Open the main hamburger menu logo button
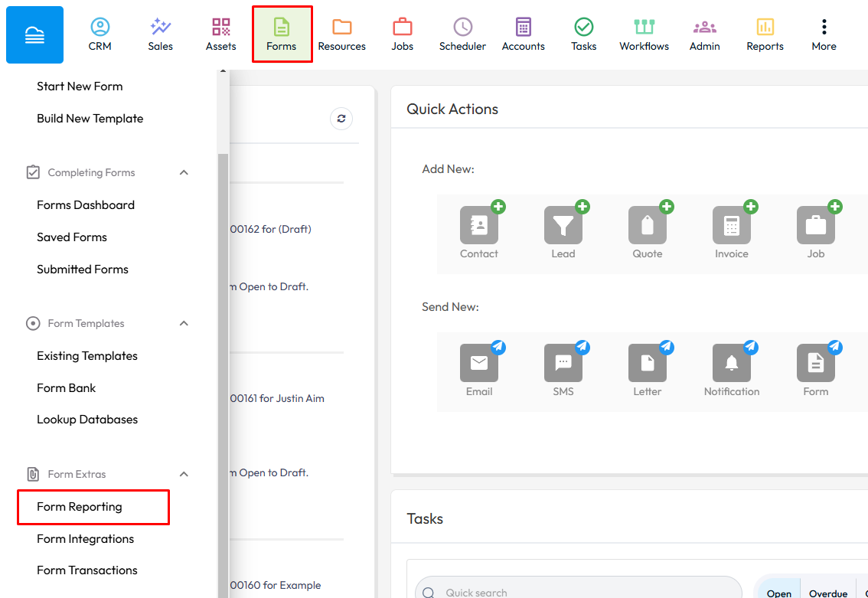868x598 pixels. click(x=35, y=35)
